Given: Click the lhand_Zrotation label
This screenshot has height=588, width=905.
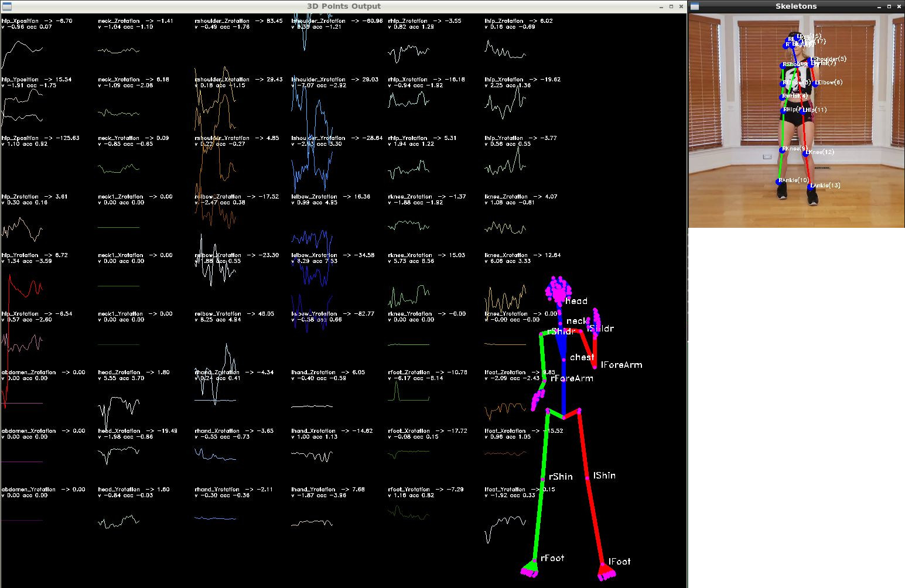Looking at the screenshot, I should tap(313, 372).
